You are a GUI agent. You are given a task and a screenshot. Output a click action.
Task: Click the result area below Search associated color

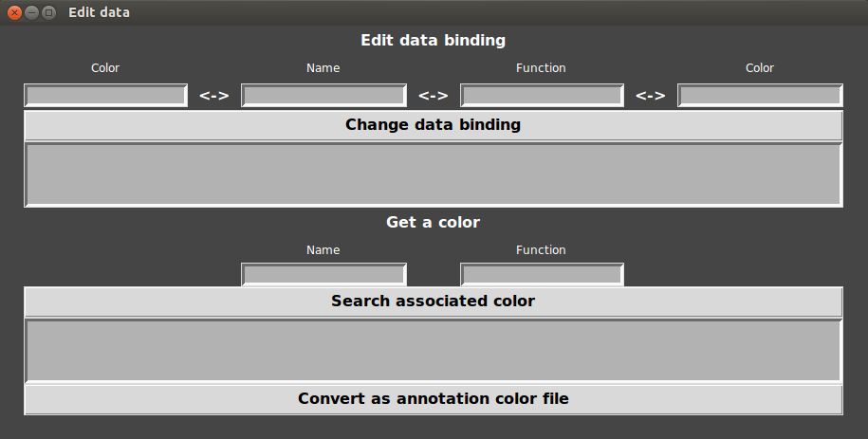pyautogui.click(x=433, y=351)
